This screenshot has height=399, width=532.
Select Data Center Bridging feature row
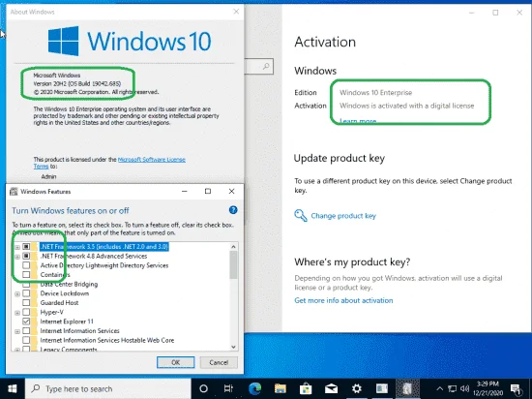69,284
